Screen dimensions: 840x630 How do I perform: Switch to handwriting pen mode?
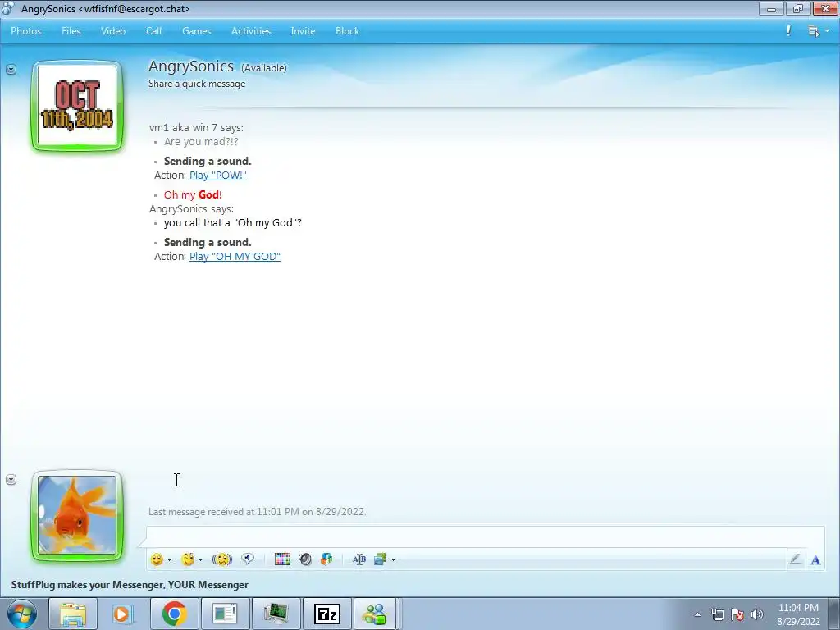[x=796, y=559]
